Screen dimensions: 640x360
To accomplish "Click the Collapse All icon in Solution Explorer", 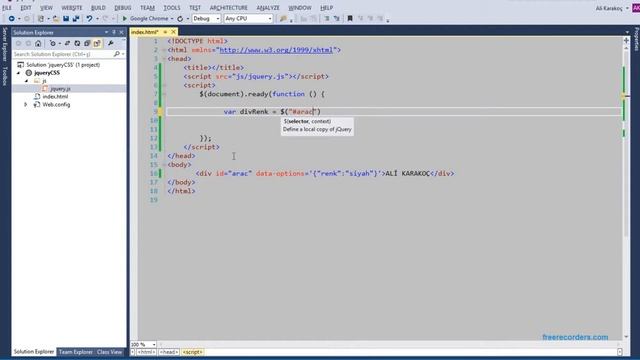I will (x=87, y=43).
